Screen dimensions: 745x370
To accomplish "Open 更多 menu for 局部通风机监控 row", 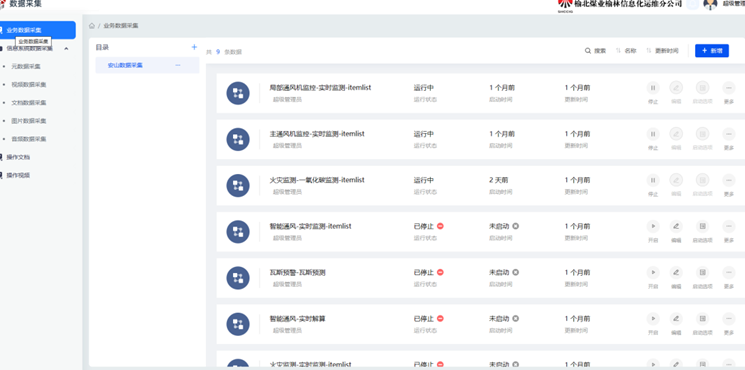I will pyautogui.click(x=729, y=88).
